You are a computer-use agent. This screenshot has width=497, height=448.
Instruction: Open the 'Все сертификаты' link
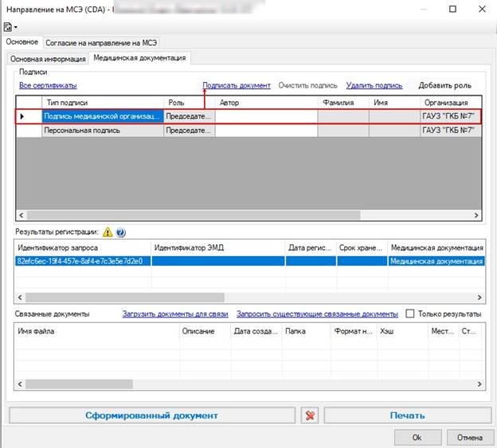coord(48,85)
